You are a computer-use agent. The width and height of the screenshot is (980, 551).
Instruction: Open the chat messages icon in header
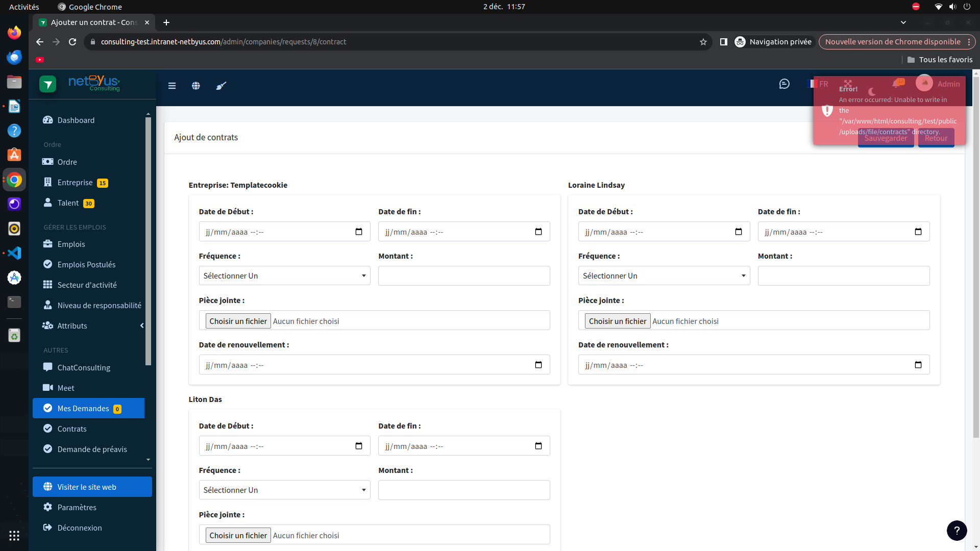pyautogui.click(x=785, y=84)
